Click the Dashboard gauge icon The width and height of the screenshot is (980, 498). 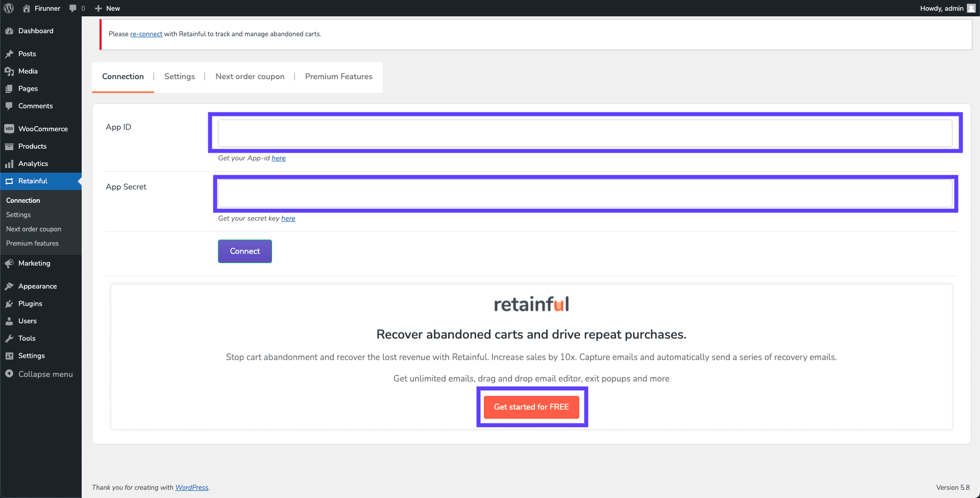(9, 31)
